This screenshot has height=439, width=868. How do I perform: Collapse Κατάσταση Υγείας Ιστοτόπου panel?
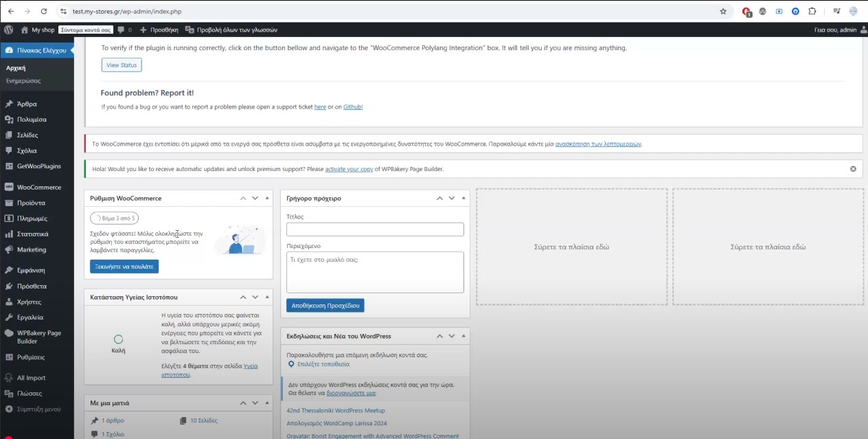tap(267, 297)
